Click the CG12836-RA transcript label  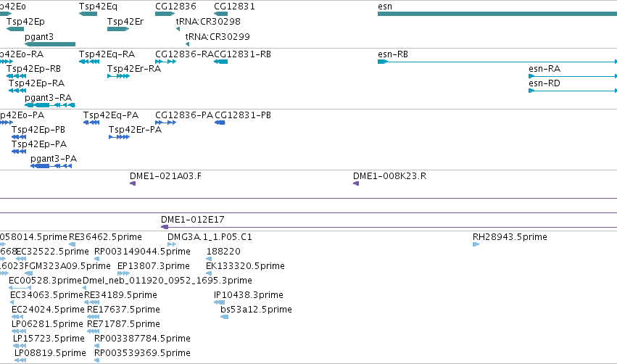[184, 54]
